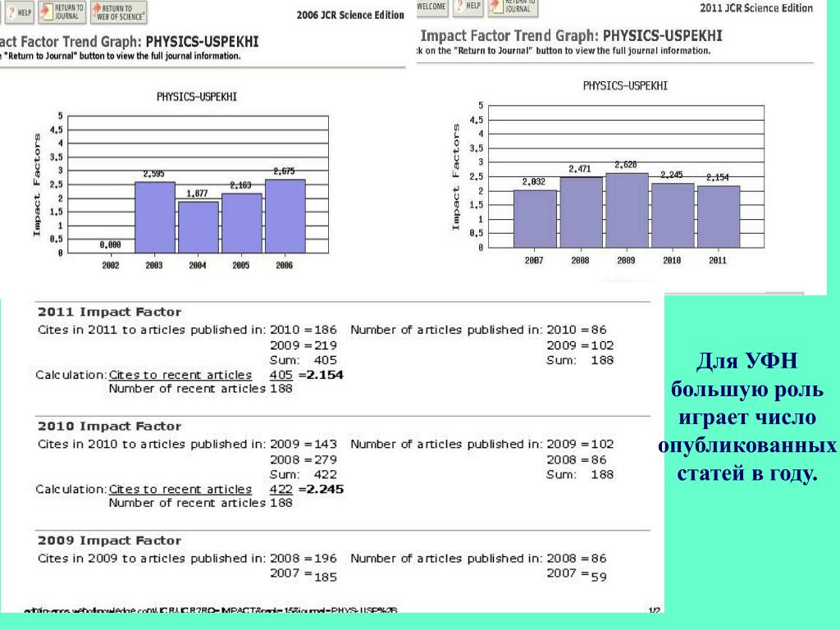The width and height of the screenshot is (840, 630).
Task: Click the '2009 =143' cites value
Action: click(304, 444)
